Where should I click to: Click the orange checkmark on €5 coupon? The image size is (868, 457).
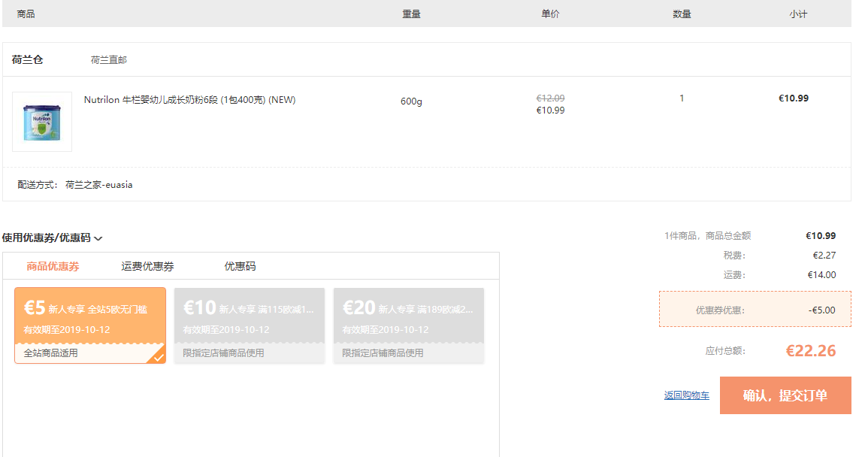coord(159,357)
